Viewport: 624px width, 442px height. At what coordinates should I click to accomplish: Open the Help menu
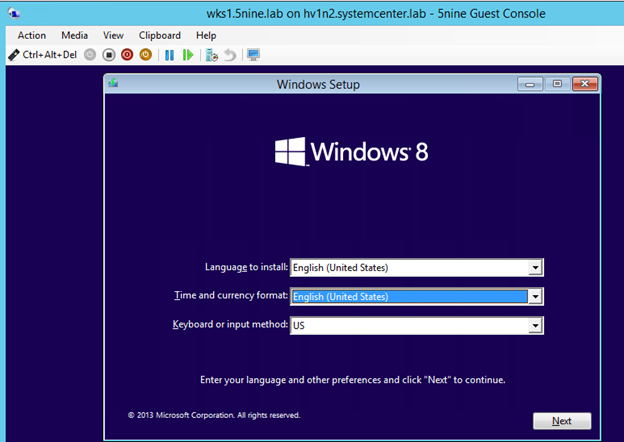(x=206, y=35)
